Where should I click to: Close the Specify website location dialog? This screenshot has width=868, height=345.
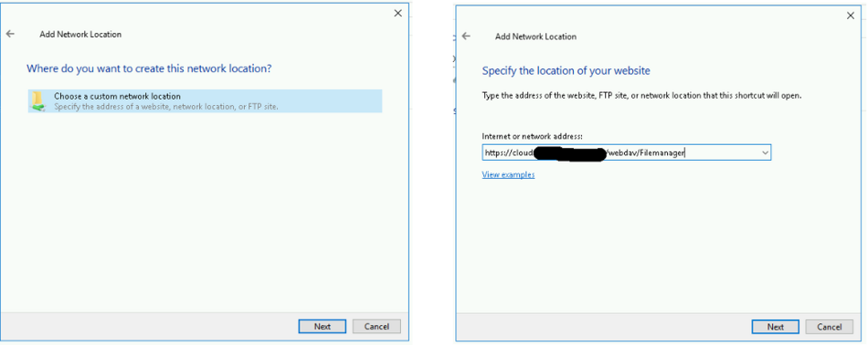[x=851, y=16]
